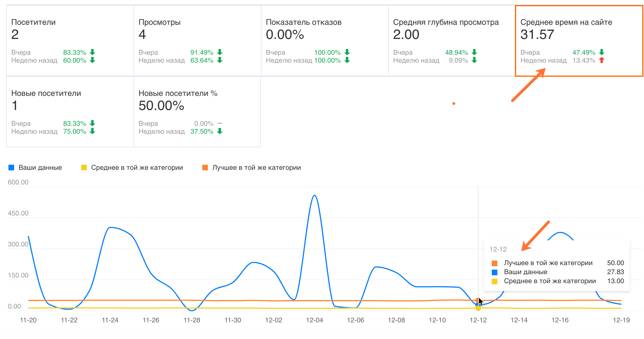Viewport: 644px width, 339px height.
Task: Click the 450.00 y-axis label
Action: click(18, 213)
